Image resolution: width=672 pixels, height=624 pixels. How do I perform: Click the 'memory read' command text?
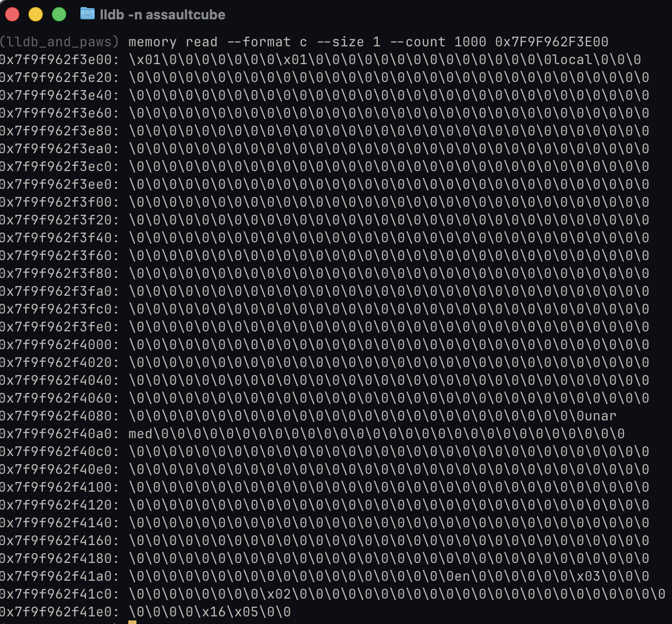click(173, 42)
